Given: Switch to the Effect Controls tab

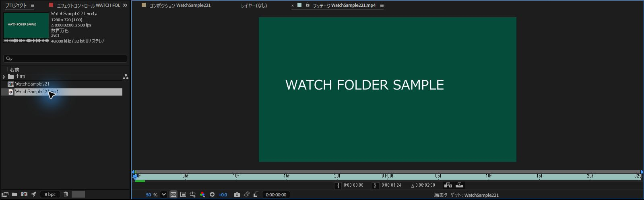Looking at the screenshot, I should point(88,5).
